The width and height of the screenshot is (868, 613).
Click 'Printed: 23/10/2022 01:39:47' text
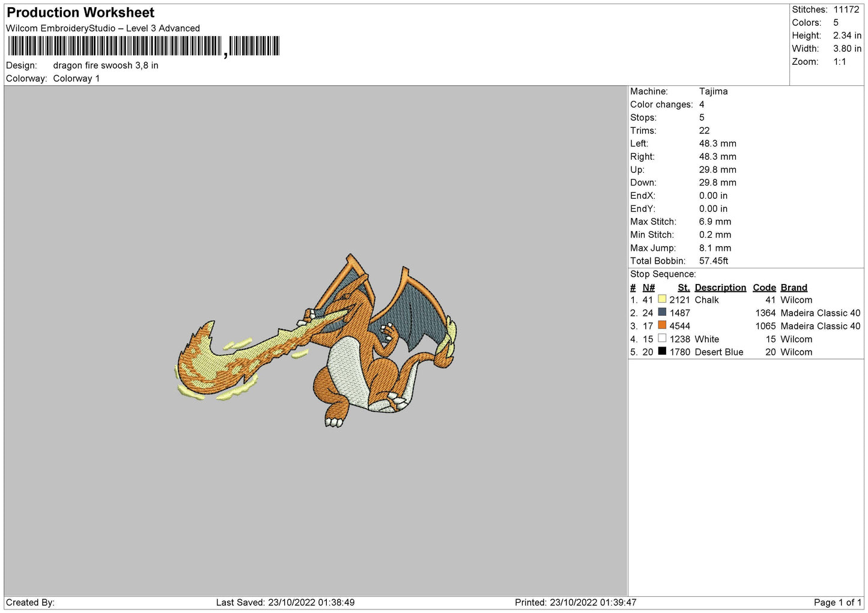pyautogui.click(x=575, y=603)
